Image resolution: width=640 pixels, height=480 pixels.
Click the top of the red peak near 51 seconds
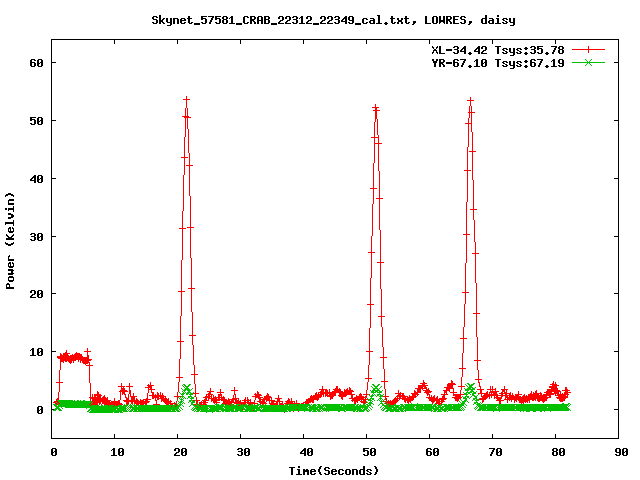click(376, 107)
